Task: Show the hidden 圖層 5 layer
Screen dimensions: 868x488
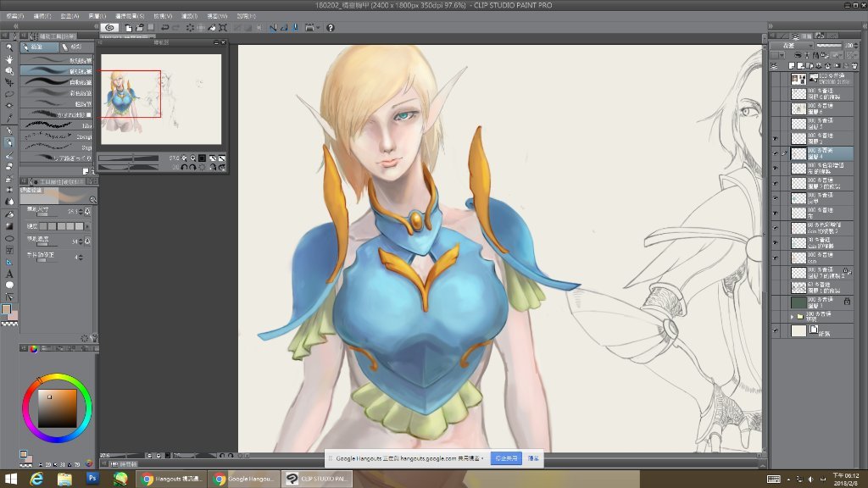Action: [x=775, y=124]
